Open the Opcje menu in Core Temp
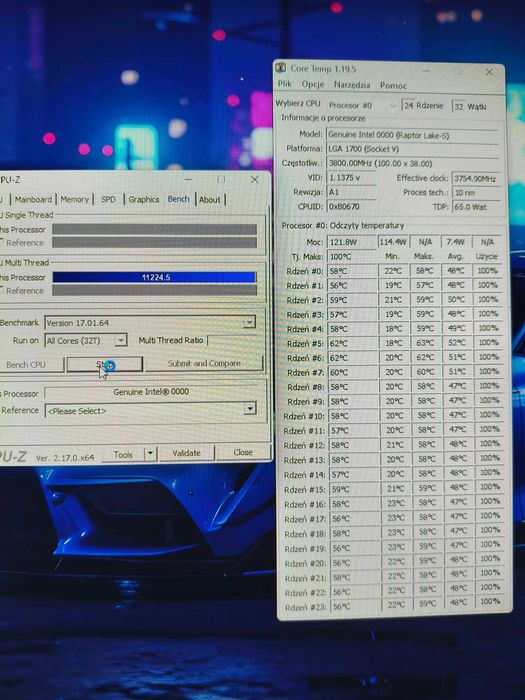 tap(313, 84)
